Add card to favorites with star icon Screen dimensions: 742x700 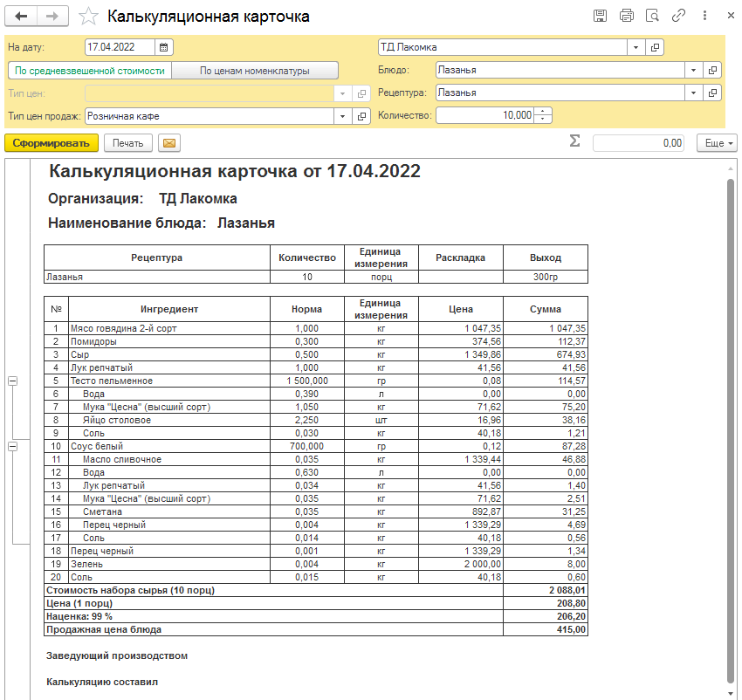(x=87, y=17)
